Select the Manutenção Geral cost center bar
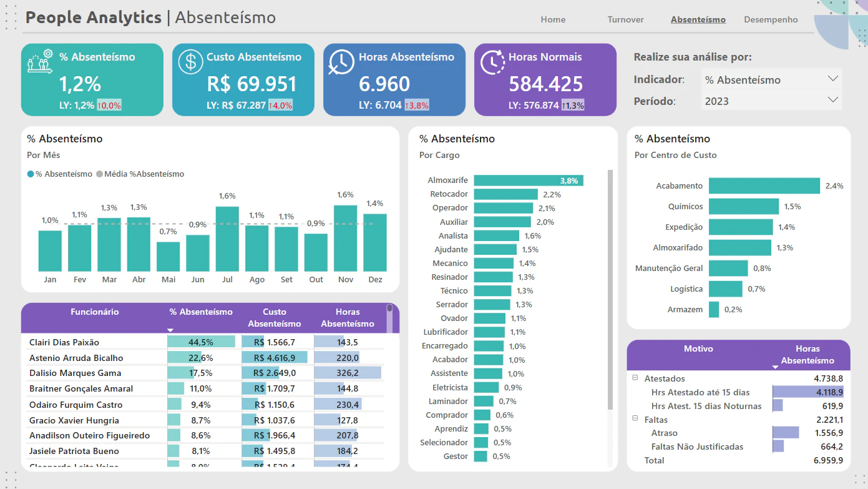The height and width of the screenshot is (489, 868). pos(728,268)
